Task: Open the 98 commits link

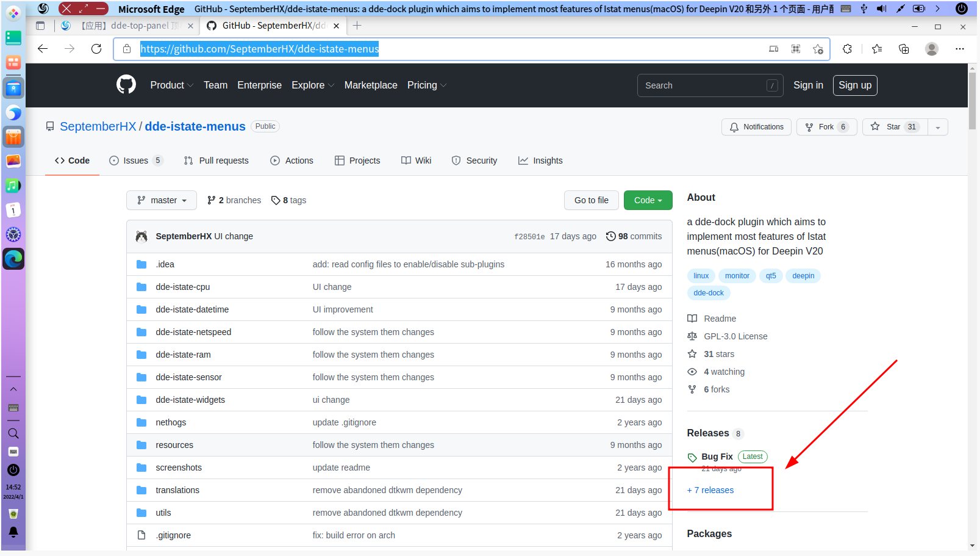Action: coord(634,236)
